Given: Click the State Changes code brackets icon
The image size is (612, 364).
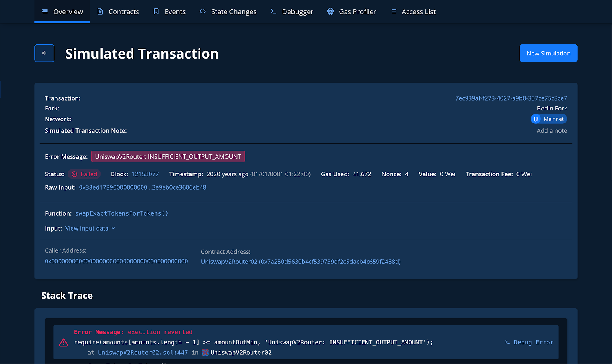Looking at the screenshot, I should coord(203,11).
